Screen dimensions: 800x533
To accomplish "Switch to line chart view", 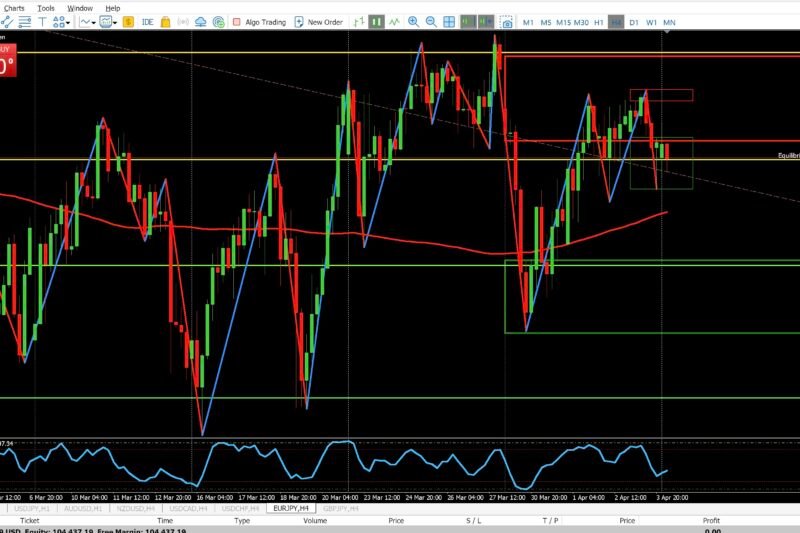I will [x=394, y=22].
